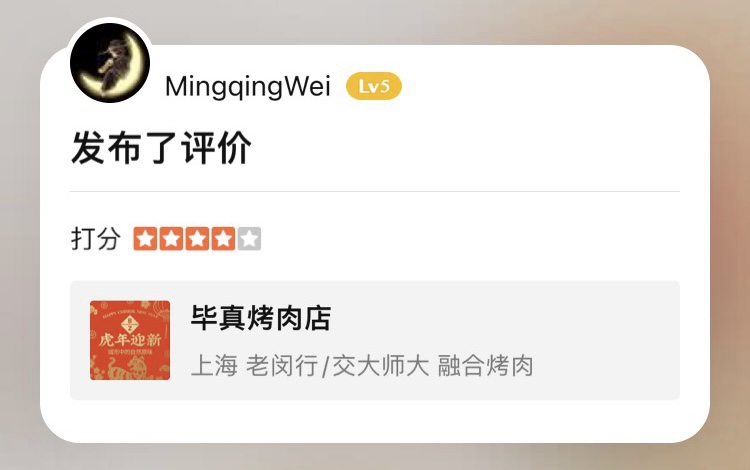
Task: Click the tiger illustration on shop image
Action: (x=127, y=367)
